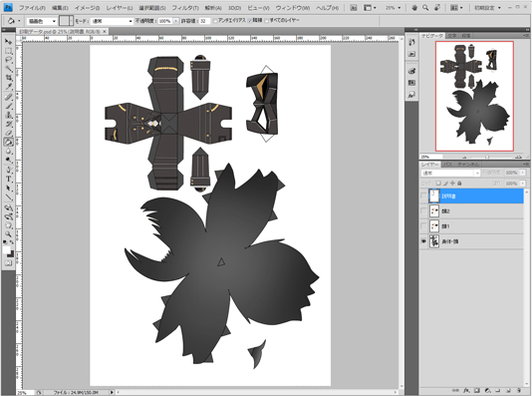Select the Type (T) tool
The width and height of the screenshot is (532, 396).
point(9,179)
